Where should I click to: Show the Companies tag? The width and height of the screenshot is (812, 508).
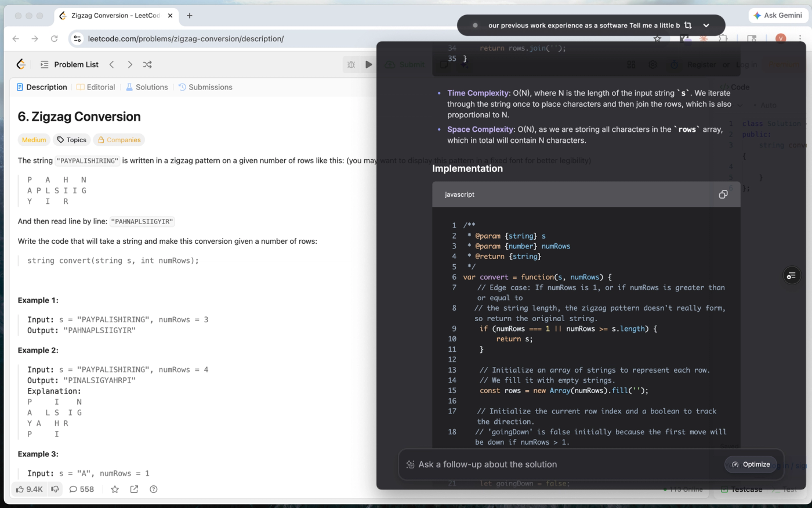(x=119, y=140)
